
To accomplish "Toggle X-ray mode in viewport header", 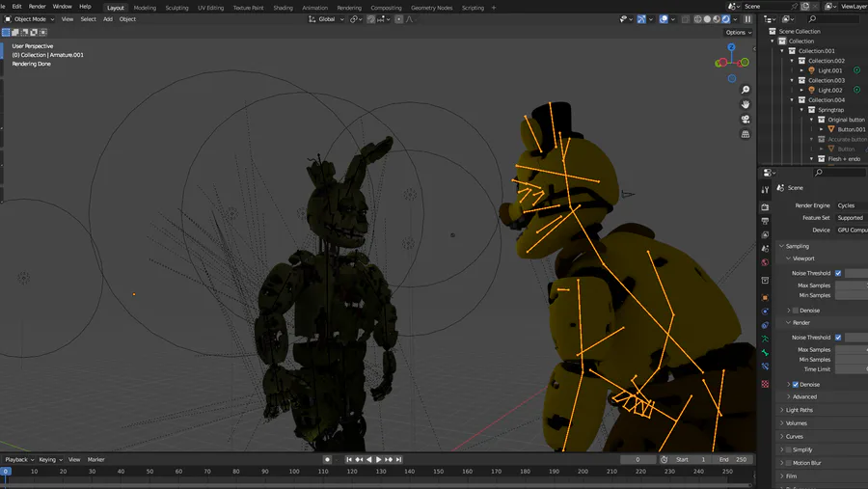I will (686, 19).
